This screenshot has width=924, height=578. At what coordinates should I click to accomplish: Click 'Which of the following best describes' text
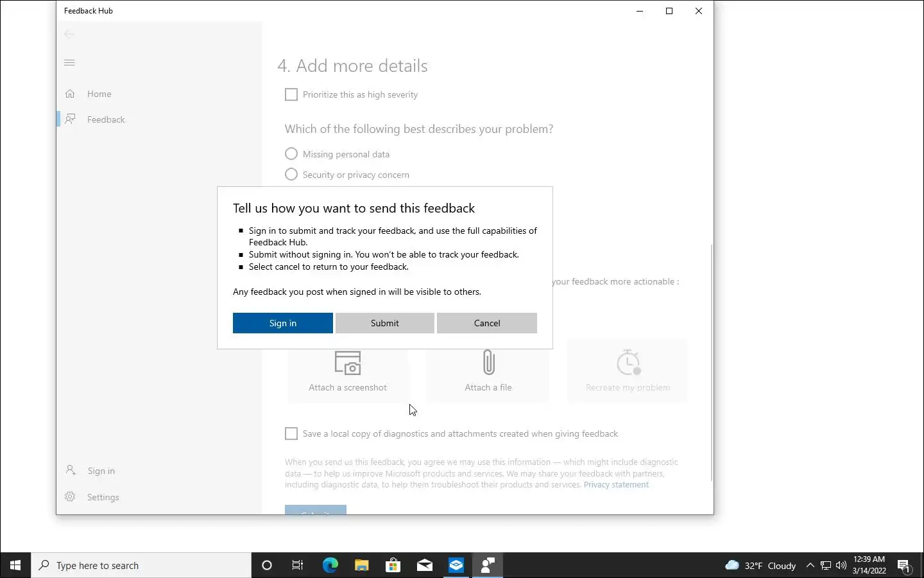tap(419, 129)
